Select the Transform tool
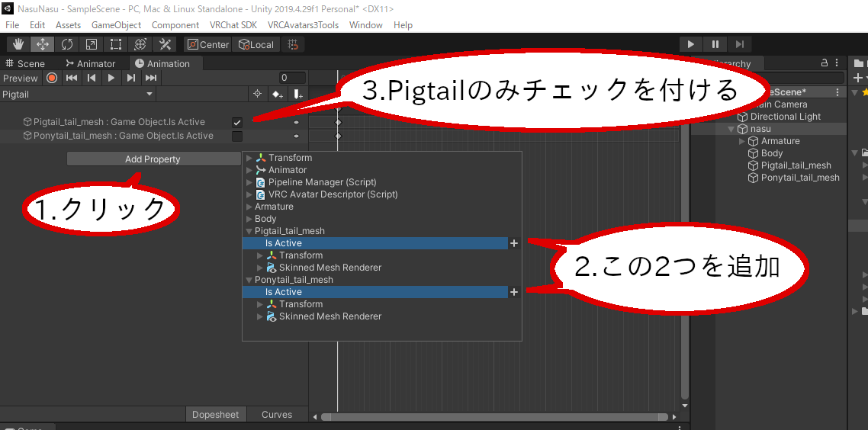Viewport: 868px width, 430px height. [x=140, y=45]
